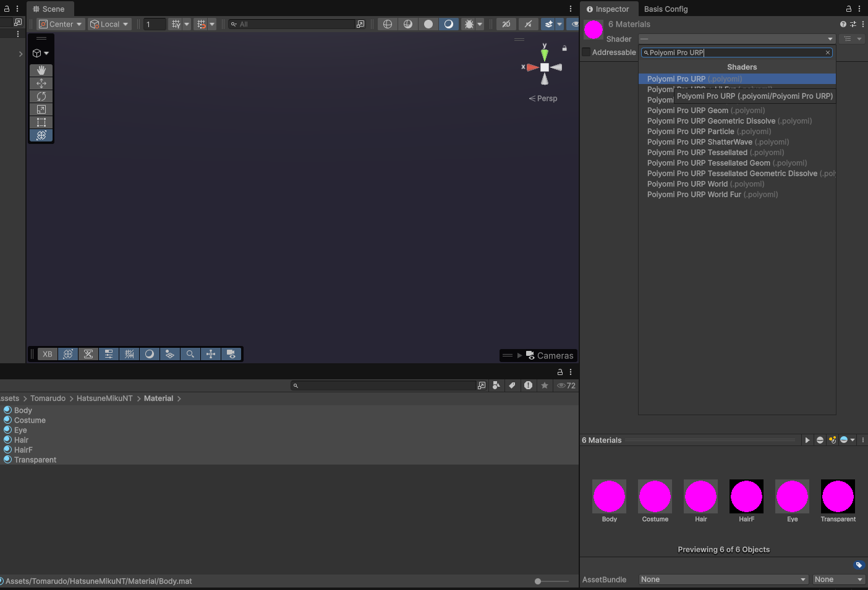The width and height of the screenshot is (868, 590).
Task: Click the magnifier icon in the scene view toolbar
Action: [x=190, y=353]
